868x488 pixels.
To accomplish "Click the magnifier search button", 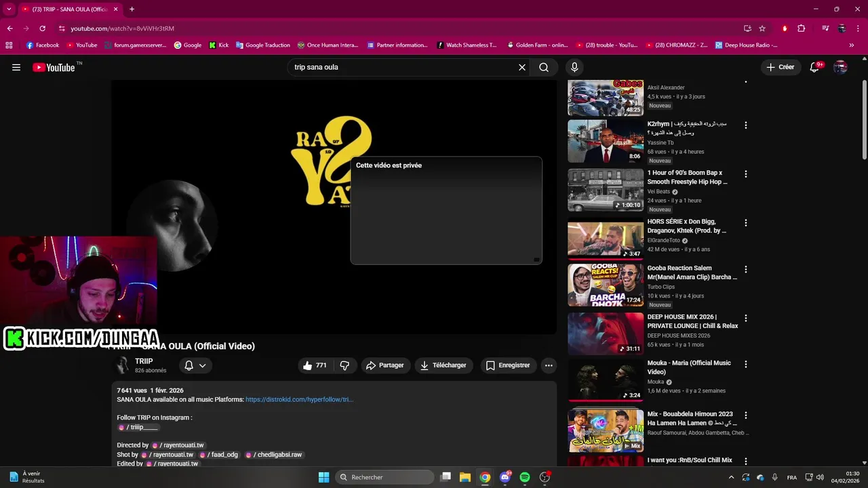I will click(x=544, y=67).
